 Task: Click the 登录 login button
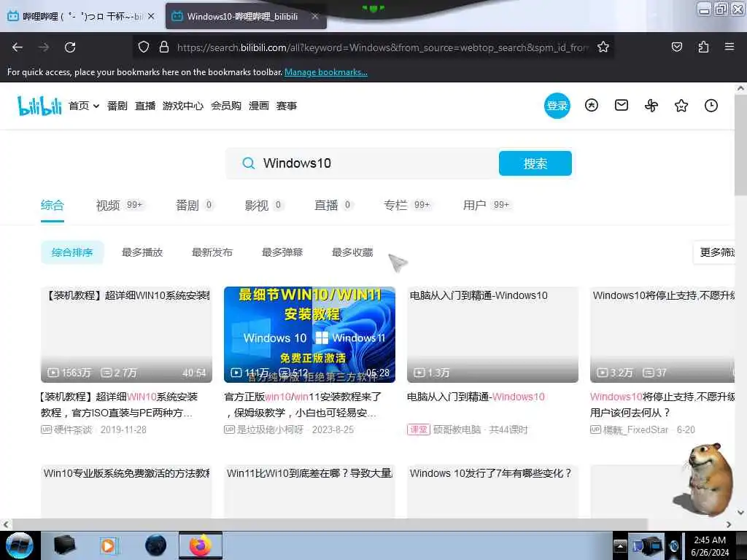[x=557, y=106]
